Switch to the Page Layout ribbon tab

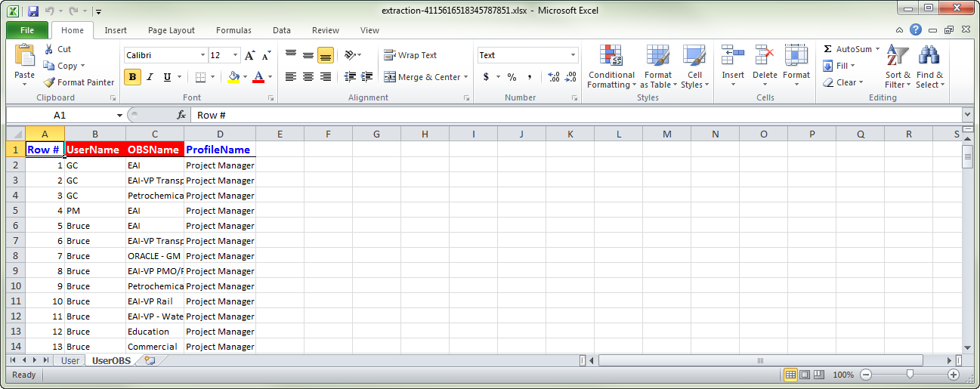(172, 30)
